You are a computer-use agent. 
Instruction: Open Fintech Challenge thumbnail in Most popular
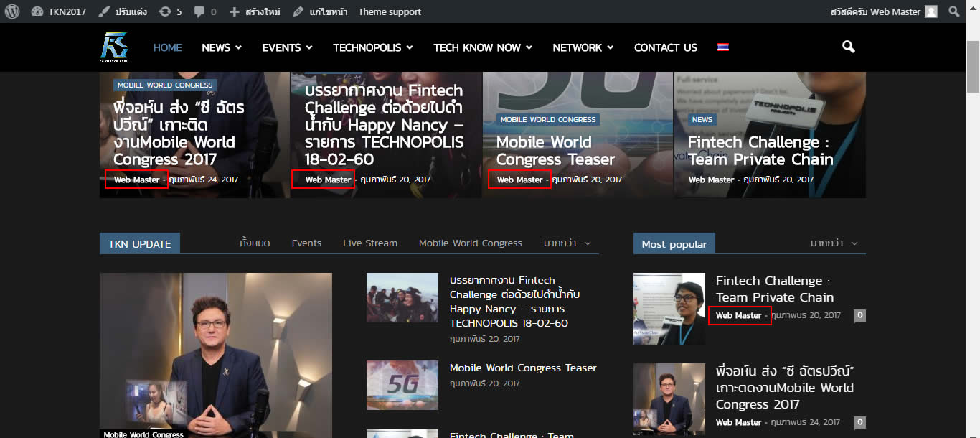click(x=669, y=309)
